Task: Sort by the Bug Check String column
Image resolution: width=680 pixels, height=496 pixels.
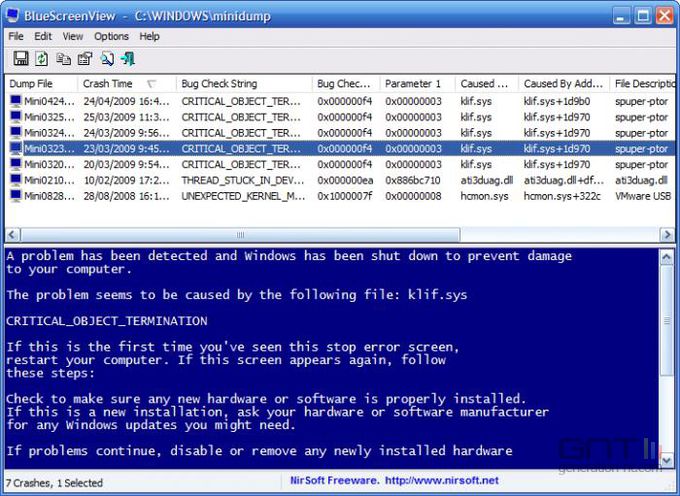Action: click(219, 84)
